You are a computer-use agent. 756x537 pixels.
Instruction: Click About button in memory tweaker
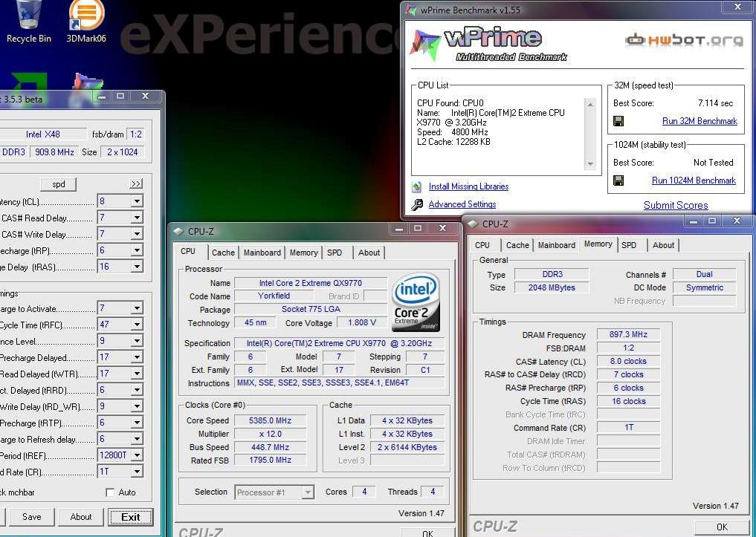(81, 517)
